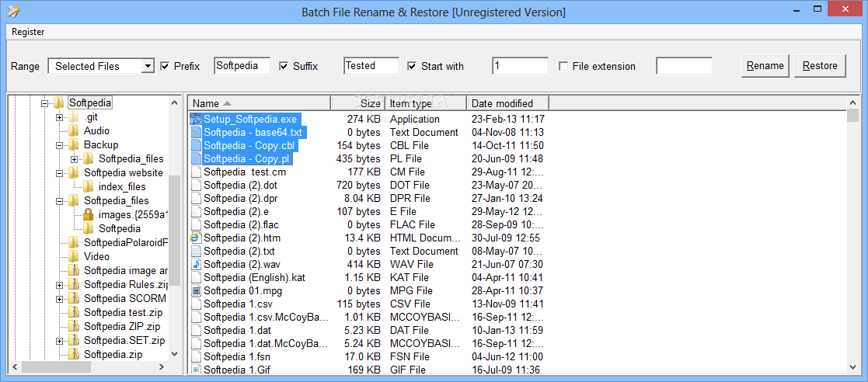Click the Softpedia - Copy.cbl file icon
Image resolution: width=868 pixels, height=382 pixels.
[x=196, y=145]
